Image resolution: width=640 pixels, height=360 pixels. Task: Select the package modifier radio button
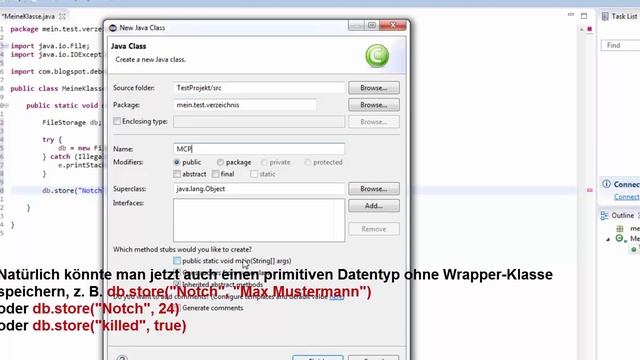(x=220, y=162)
